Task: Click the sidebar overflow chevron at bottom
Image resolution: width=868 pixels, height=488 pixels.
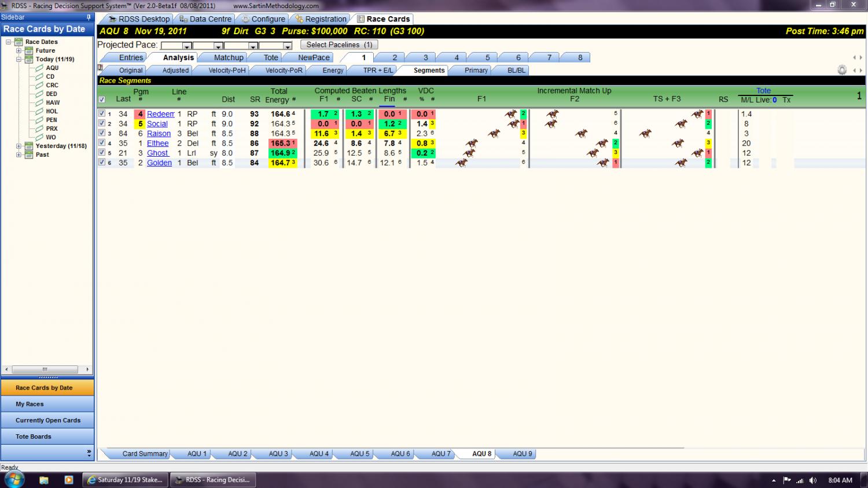Action: (x=89, y=453)
